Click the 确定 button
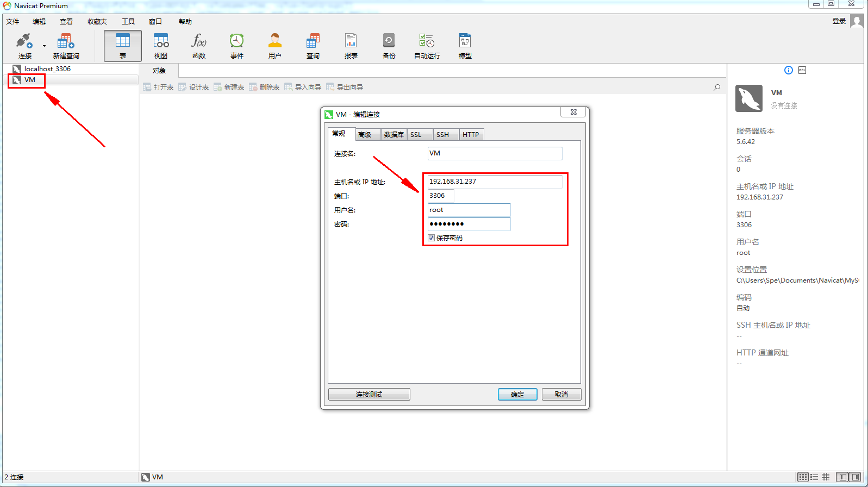Image resolution: width=868 pixels, height=487 pixels. (517, 395)
